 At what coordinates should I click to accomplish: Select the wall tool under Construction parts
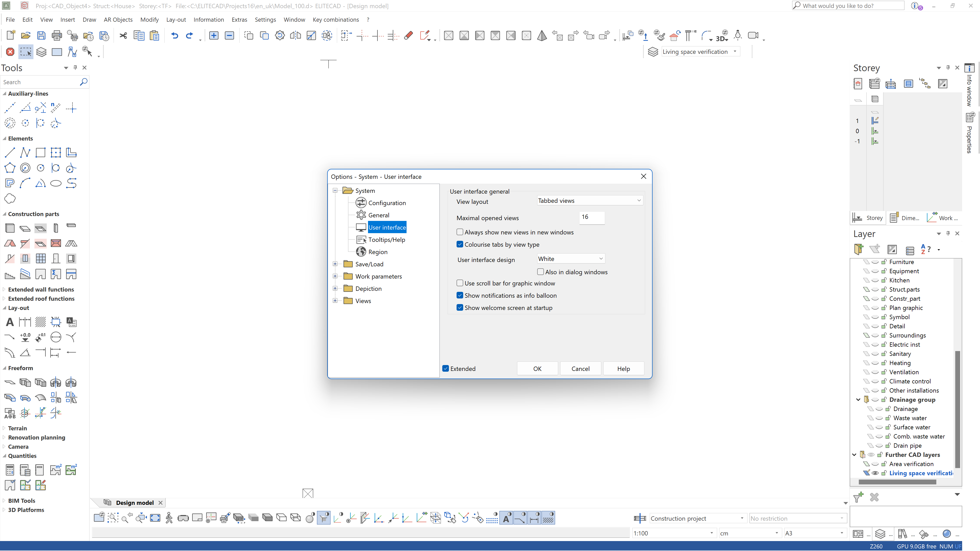pyautogui.click(x=9, y=228)
